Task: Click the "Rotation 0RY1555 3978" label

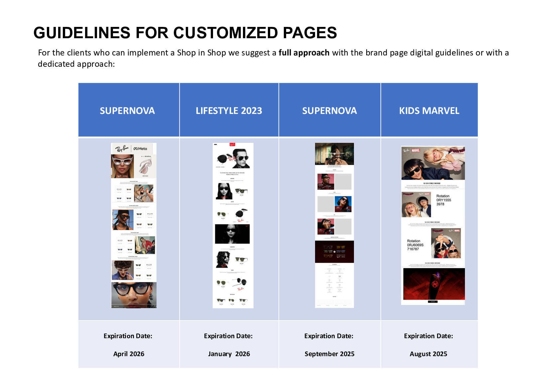Action: point(444,200)
